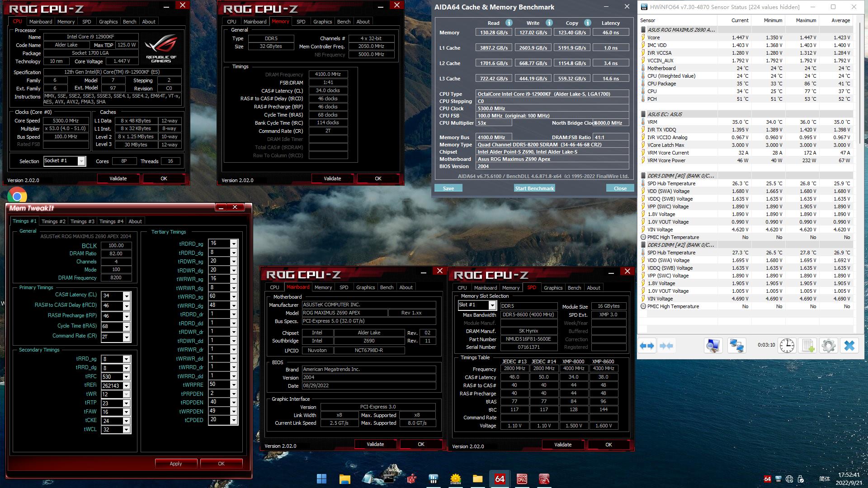Open red cubes app on taskbar
This screenshot has height=488, width=868.
click(411, 479)
